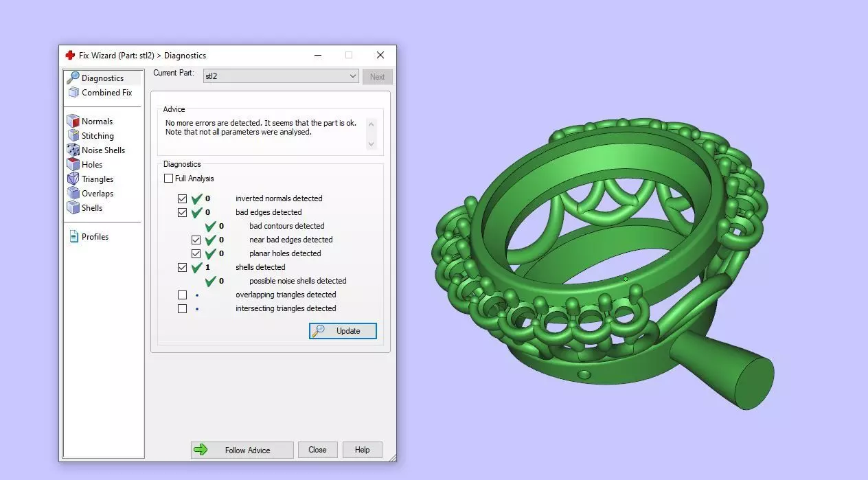The width and height of the screenshot is (868, 480).
Task: Select the Combined Fix cube icon
Action: tap(73, 93)
